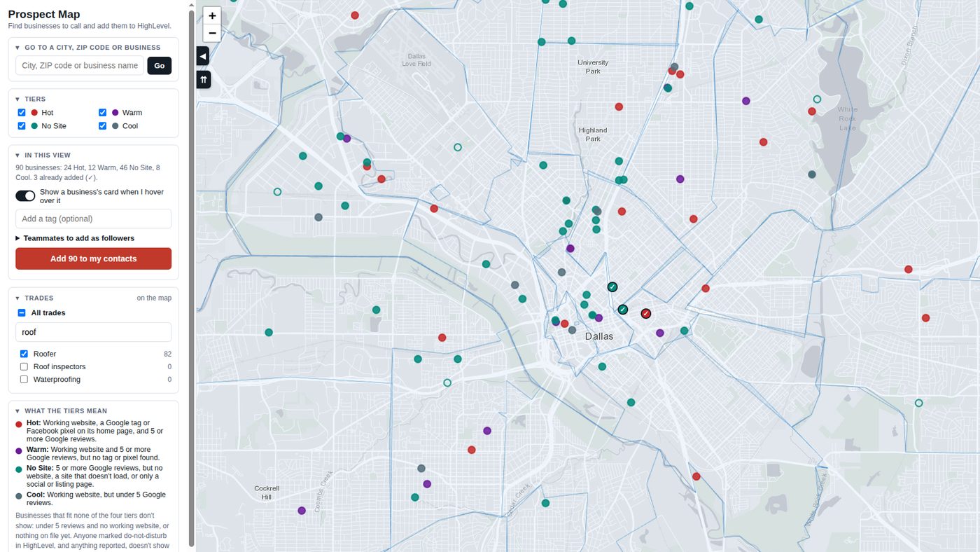The height and width of the screenshot is (552, 980).
Task: Toggle the Hot tier checkbox
Action: 22,113
